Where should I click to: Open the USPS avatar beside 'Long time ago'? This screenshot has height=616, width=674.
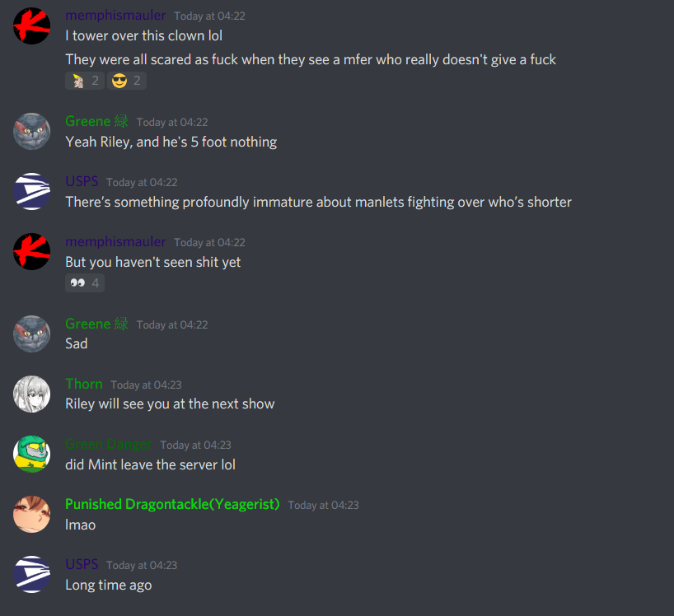[x=32, y=575]
